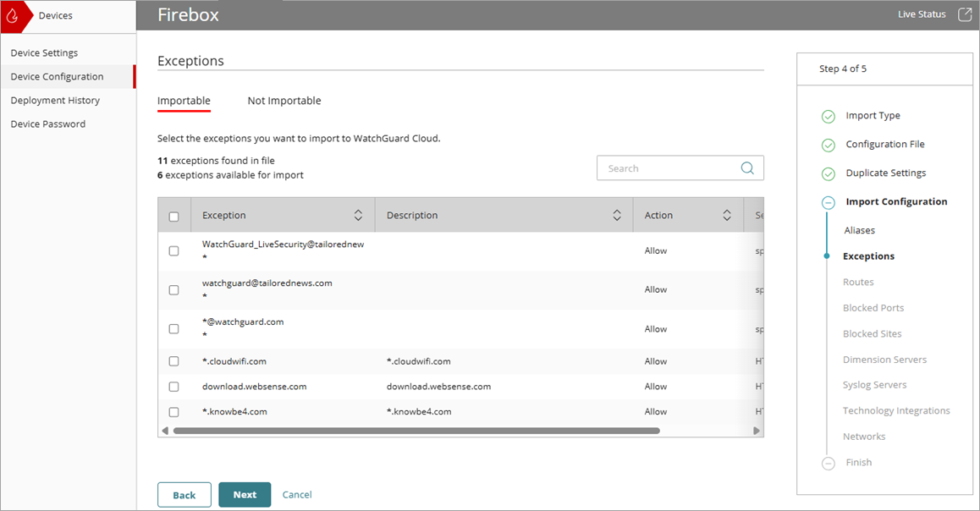
Task: Click the Duplicate Settings step label
Action: (885, 173)
